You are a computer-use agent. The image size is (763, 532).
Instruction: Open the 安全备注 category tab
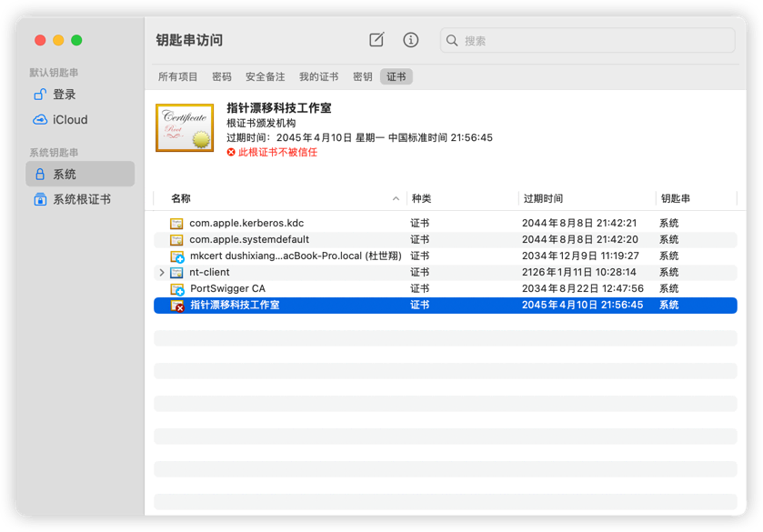point(265,77)
